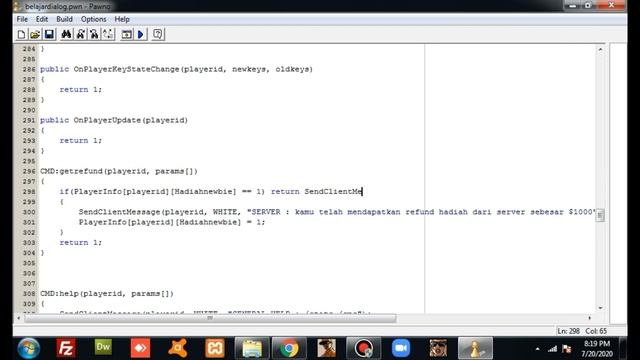Open a script with the folder toolbar icon

[x=35, y=35]
